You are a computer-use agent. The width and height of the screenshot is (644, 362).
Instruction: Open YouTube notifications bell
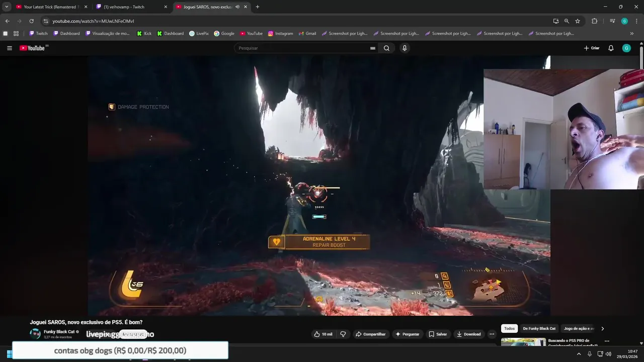(611, 48)
